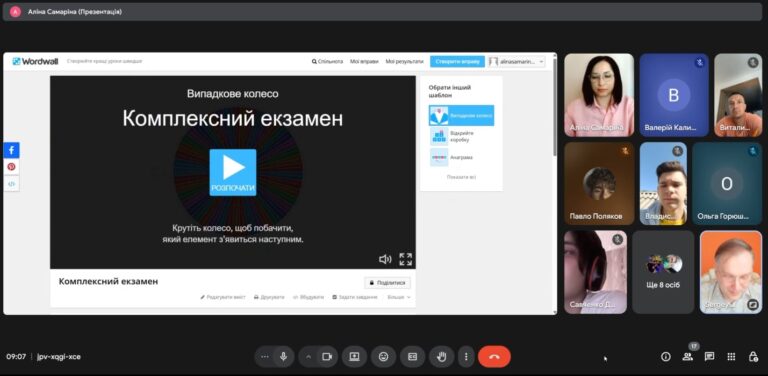Click the Wordwall logo
Screen dimensions: 768x376
point(35,61)
